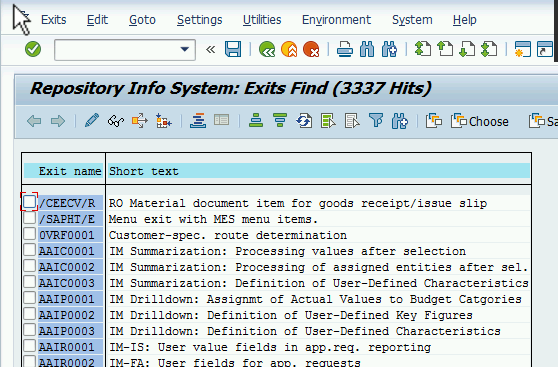Click the Where-Used List icon

(x=140, y=121)
